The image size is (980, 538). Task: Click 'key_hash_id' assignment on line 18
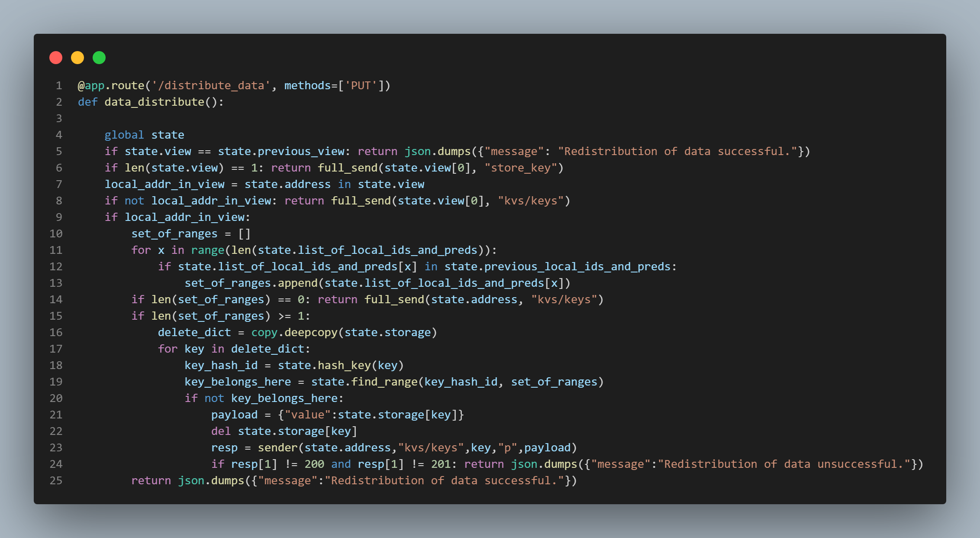point(221,365)
